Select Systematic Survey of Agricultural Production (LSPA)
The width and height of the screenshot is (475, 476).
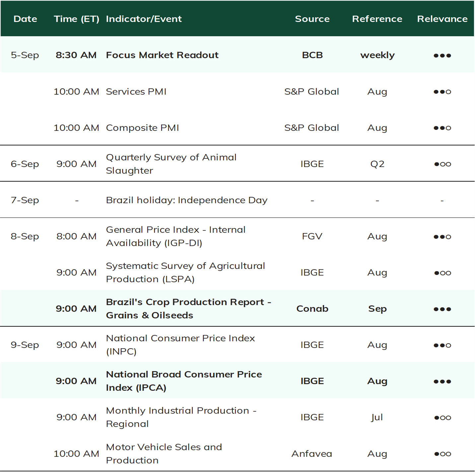185,272
